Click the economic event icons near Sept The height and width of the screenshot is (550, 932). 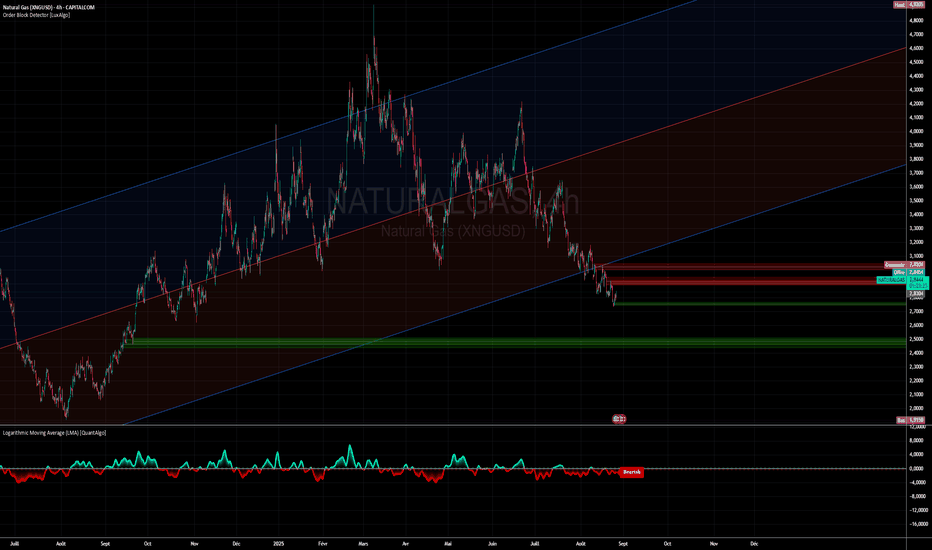point(619,419)
